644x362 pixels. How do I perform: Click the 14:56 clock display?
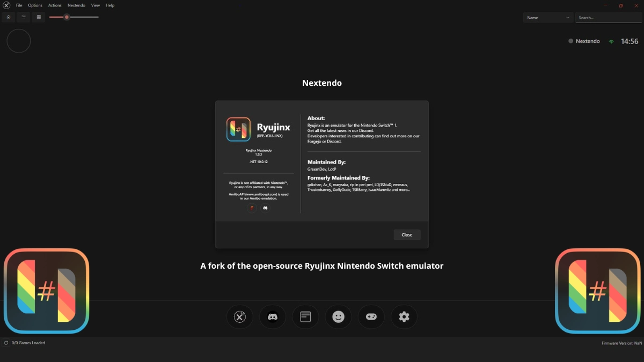pos(630,41)
